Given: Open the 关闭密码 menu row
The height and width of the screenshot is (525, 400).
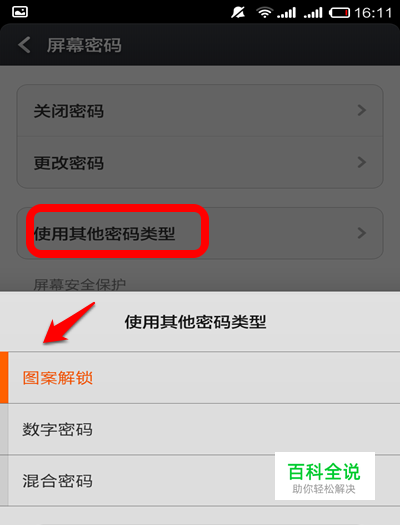Looking at the screenshot, I should coord(200,110).
